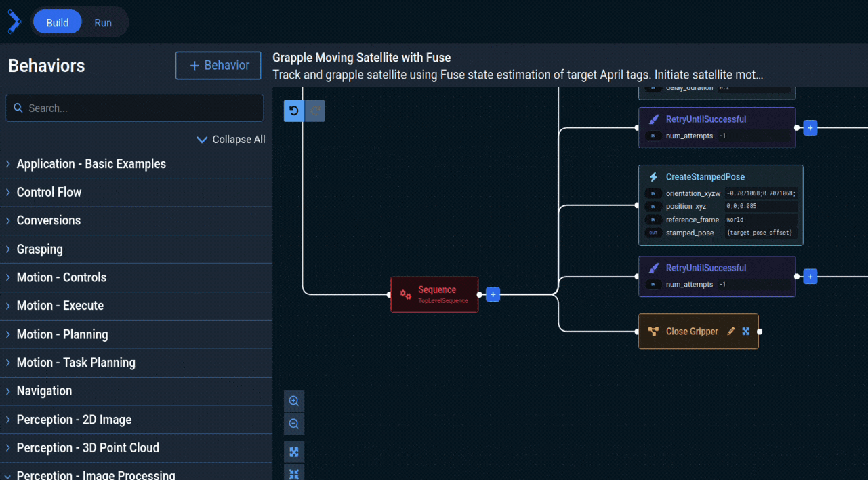Select the CreateStampedPose node title
868x480 pixels.
(x=705, y=177)
